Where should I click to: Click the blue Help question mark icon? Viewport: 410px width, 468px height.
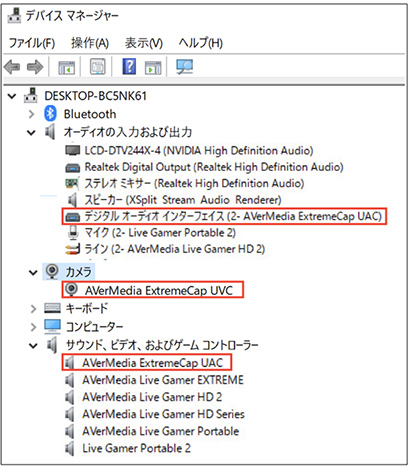coord(129,66)
